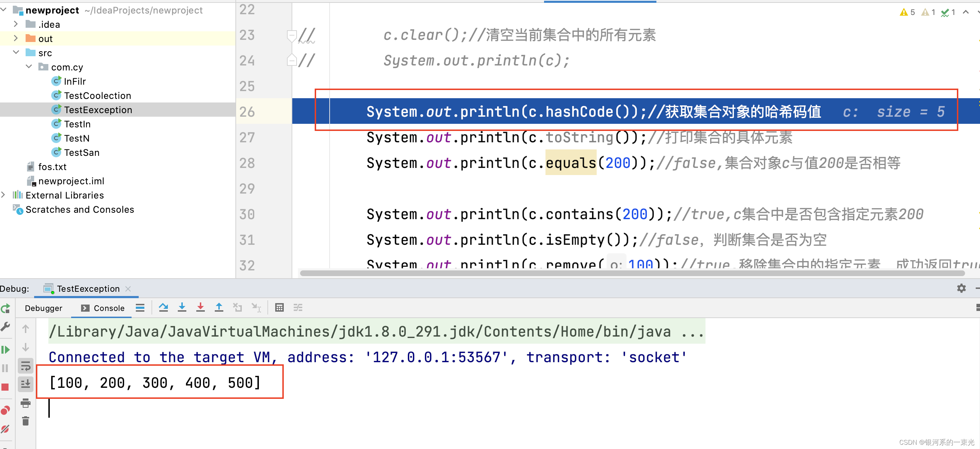Screen dimensions: 980x449
Task: Open Evaluate Expression calculator icon
Action: coord(279,307)
